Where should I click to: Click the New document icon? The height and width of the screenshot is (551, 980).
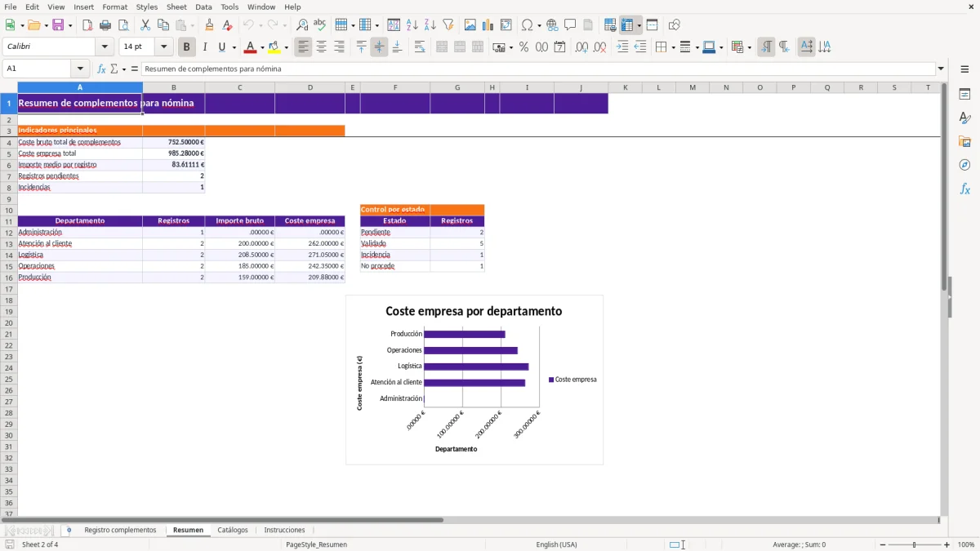coord(10,25)
